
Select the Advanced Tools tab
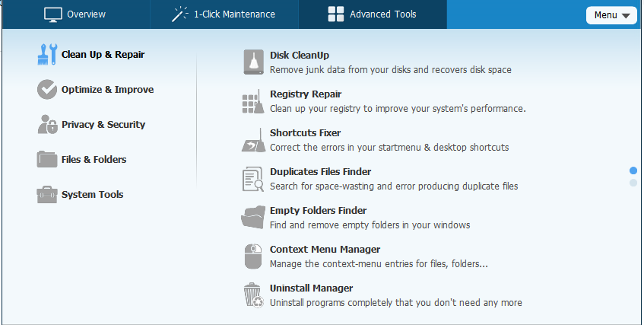tap(372, 14)
